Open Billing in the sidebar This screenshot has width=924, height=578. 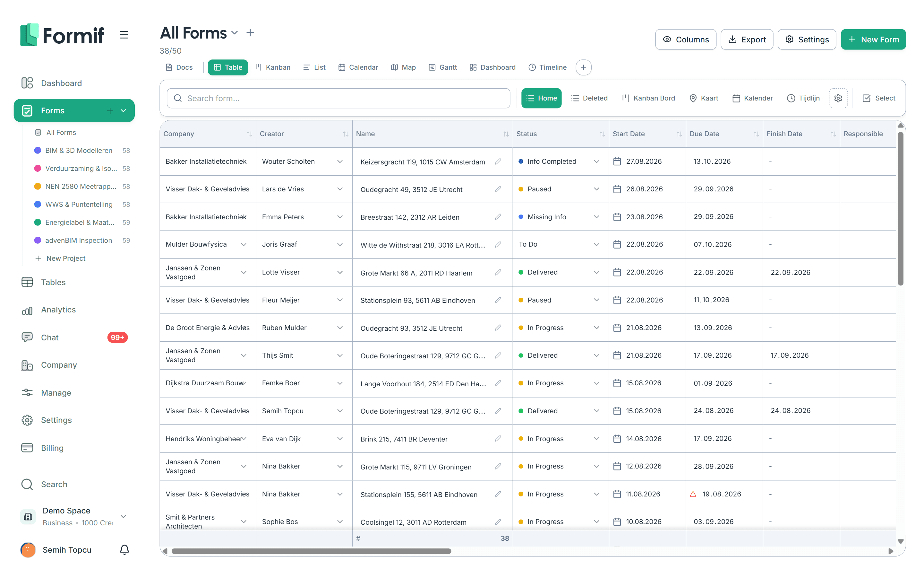(x=74, y=448)
